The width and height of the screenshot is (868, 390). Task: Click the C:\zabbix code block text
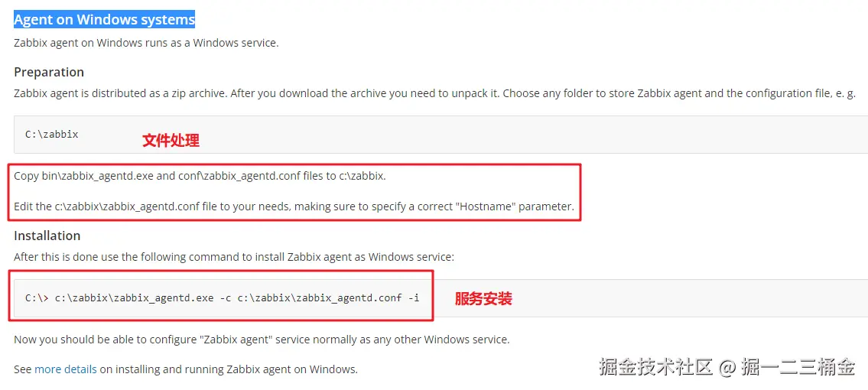pyautogui.click(x=51, y=134)
